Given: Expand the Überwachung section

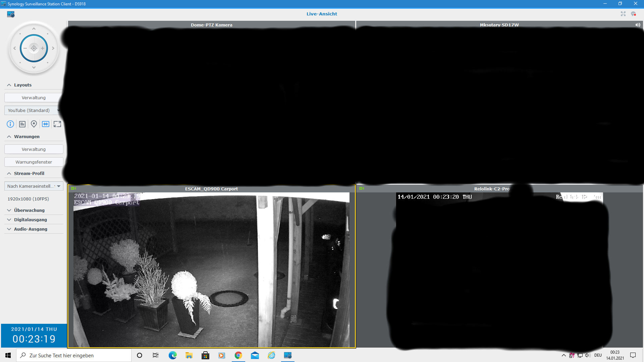Looking at the screenshot, I should coord(29,210).
